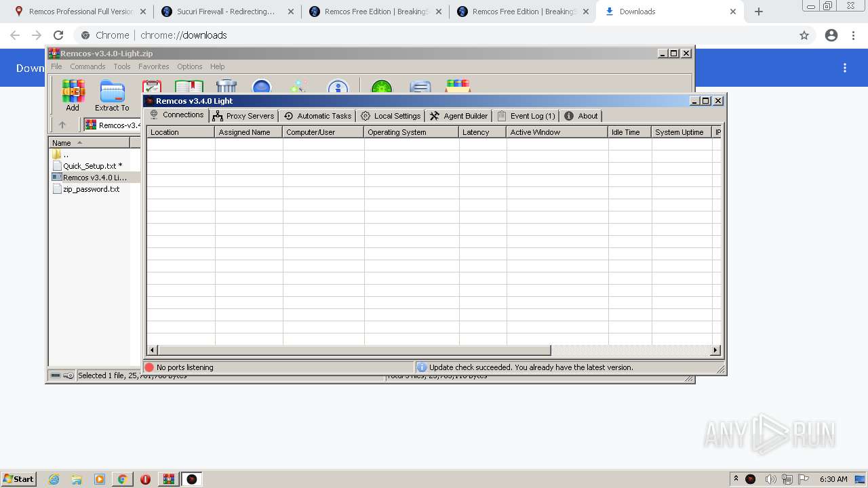Open the Automatic Tasks tab
The width and height of the screenshot is (868, 488).
(317, 116)
